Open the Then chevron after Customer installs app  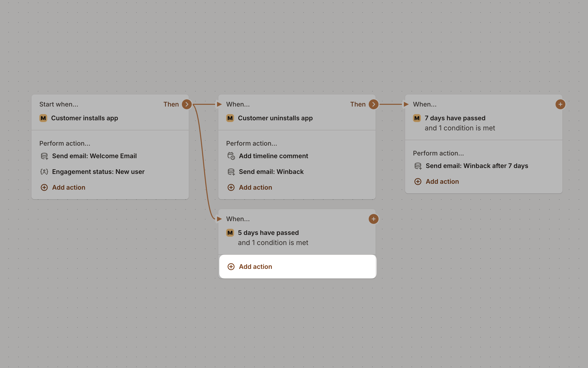[187, 104]
